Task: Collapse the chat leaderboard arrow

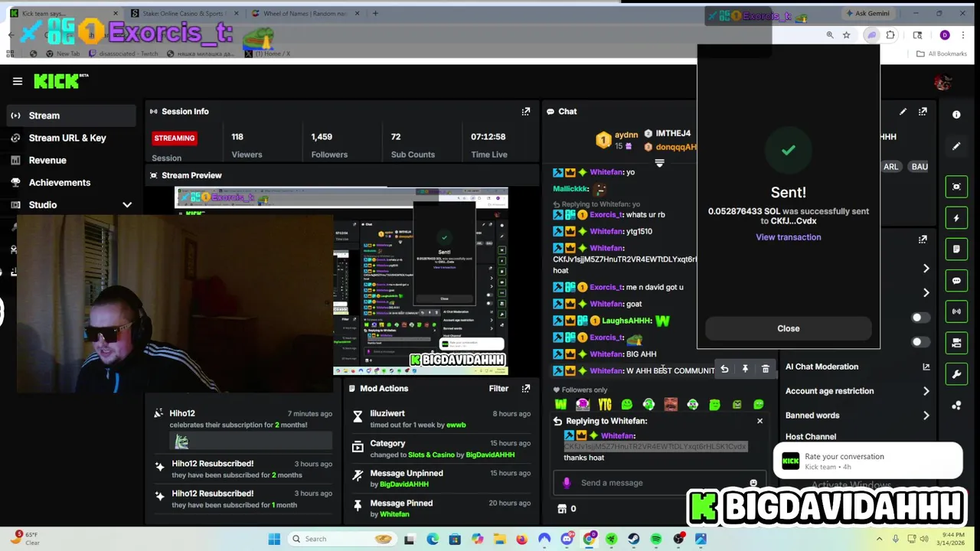Action: tap(659, 163)
